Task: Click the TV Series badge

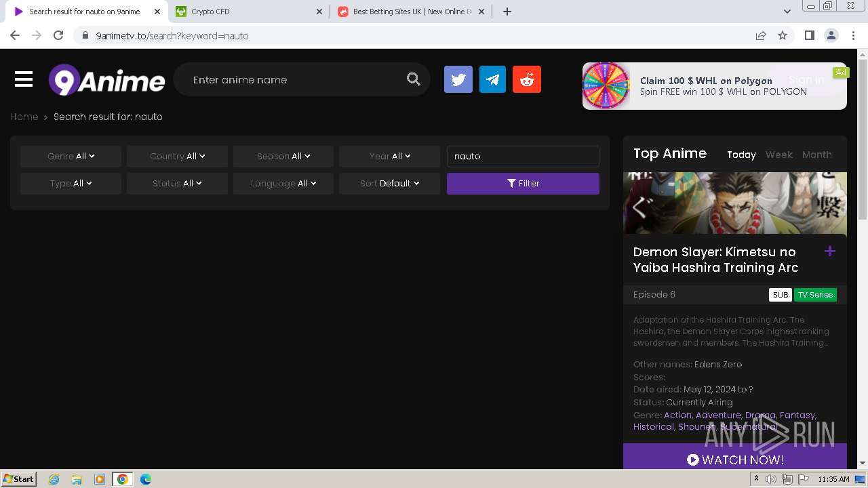Action: point(815,295)
